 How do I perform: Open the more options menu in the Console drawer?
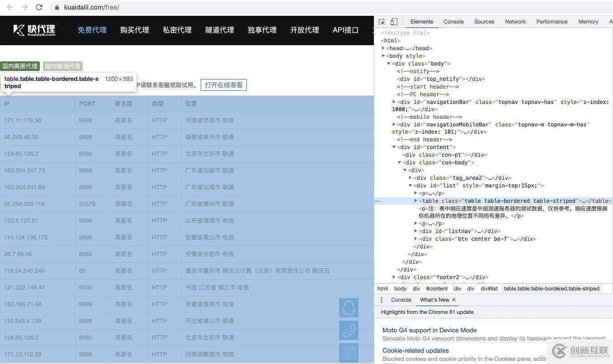382,299
